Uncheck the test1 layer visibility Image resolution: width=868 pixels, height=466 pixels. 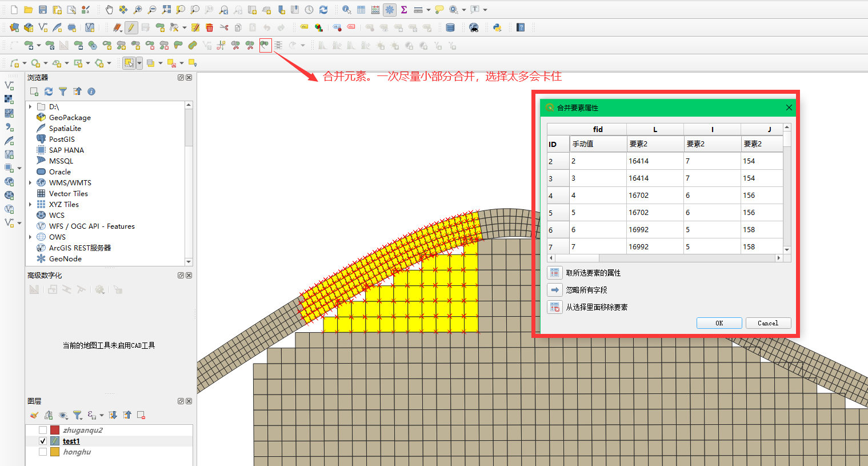point(43,441)
